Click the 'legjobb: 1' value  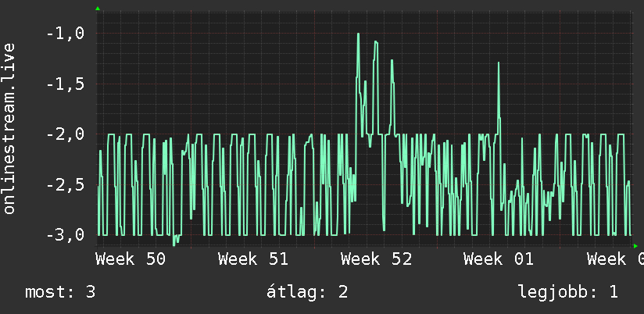[x=568, y=292]
